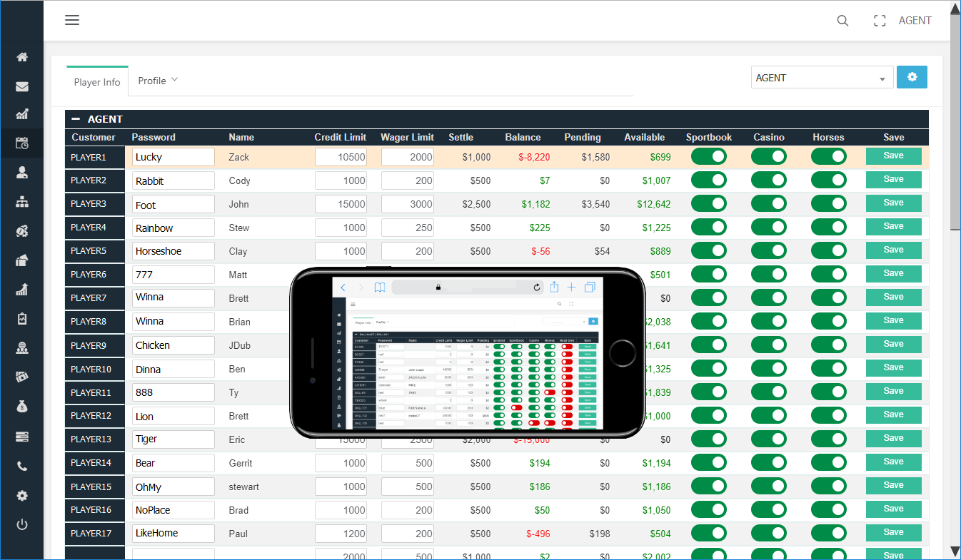Viewport: 961px width, 560px height.
Task: Click the Home icon in the sidebar
Action: [22, 57]
